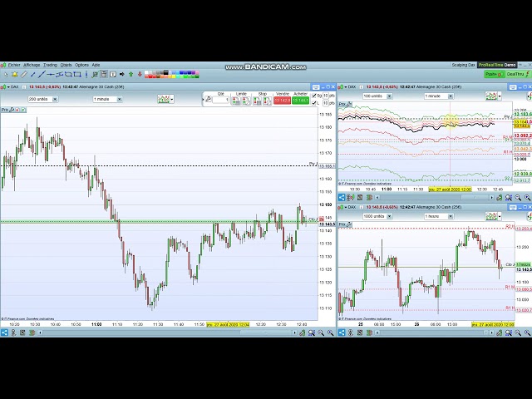Open Prix settings wrench in main chart
The width and height of the screenshot is (532, 399).
coord(12,110)
